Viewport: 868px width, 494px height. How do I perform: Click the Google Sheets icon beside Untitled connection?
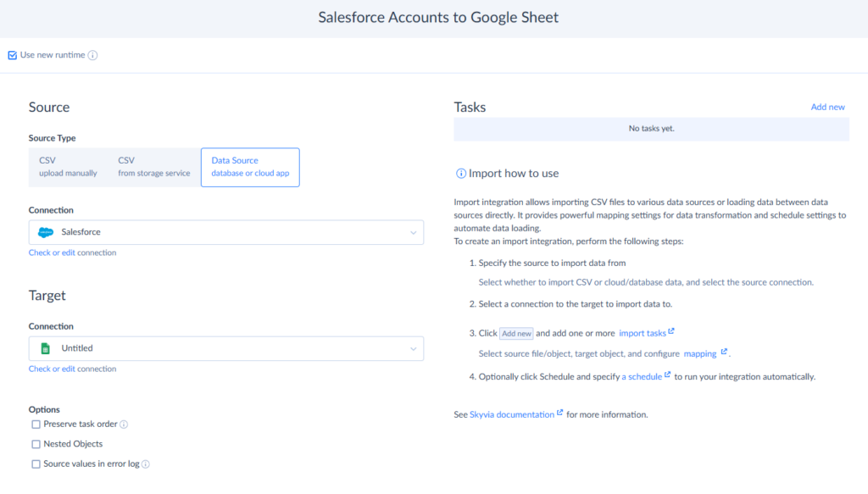coord(45,348)
